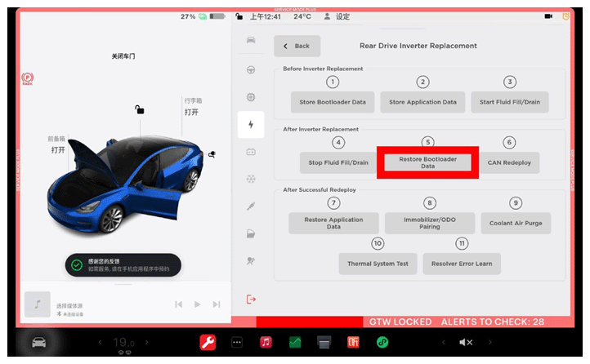Start Immobilizer/ODO Pairing
The image size is (590, 364).
coord(430,223)
